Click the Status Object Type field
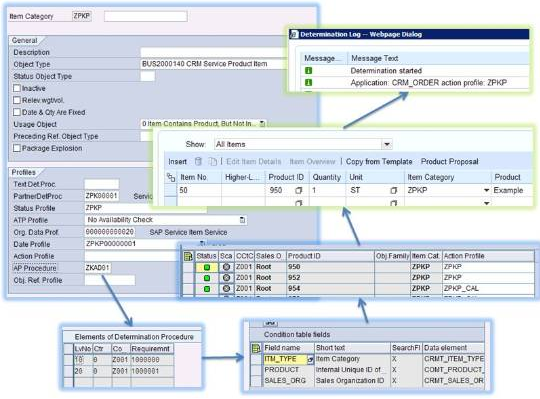The width and height of the screenshot is (540, 399). pyautogui.click(x=148, y=76)
